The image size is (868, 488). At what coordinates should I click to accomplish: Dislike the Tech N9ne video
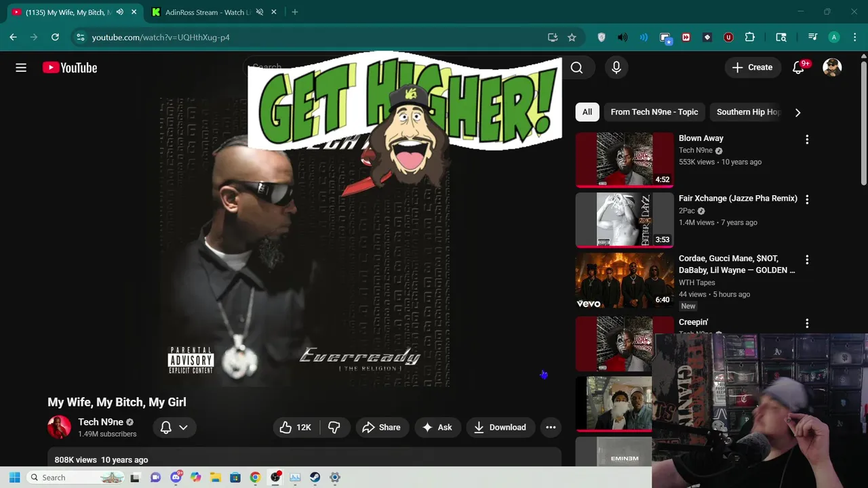[x=334, y=428]
